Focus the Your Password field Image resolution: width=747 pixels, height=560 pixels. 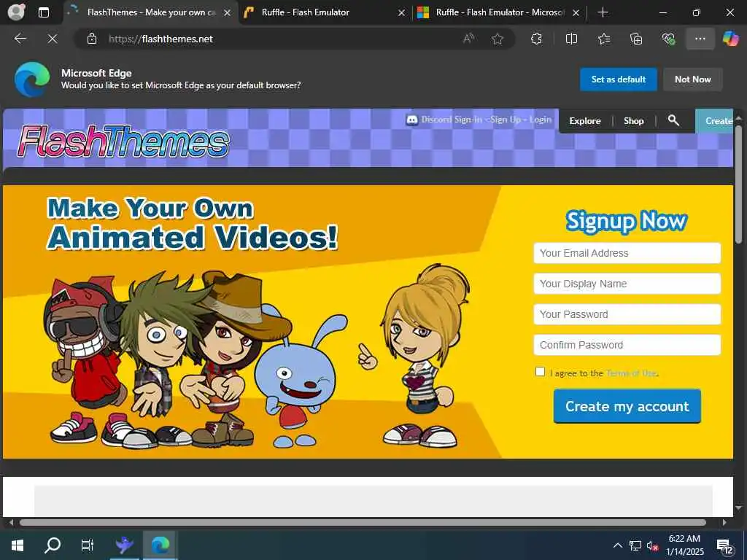point(627,314)
